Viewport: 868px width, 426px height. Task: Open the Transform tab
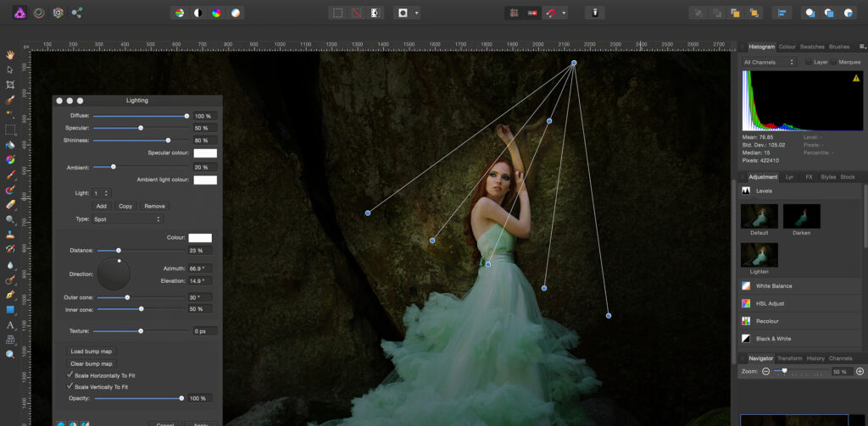(x=789, y=358)
